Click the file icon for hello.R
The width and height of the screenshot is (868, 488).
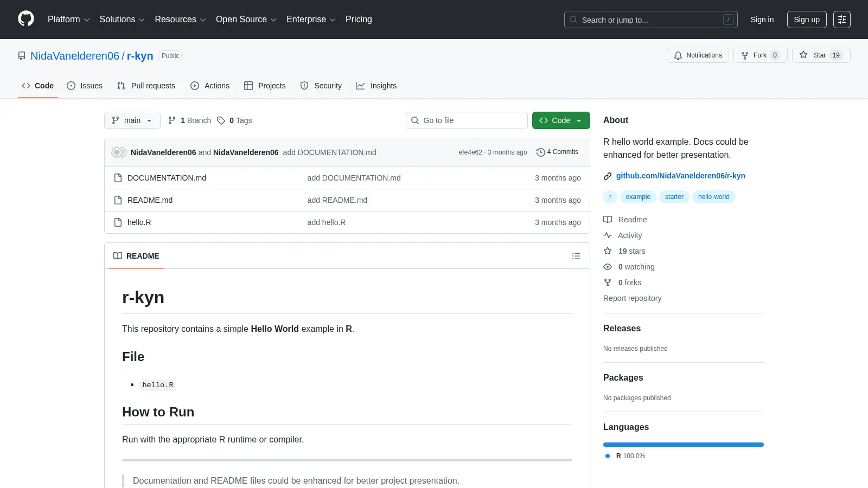coord(118,222)
